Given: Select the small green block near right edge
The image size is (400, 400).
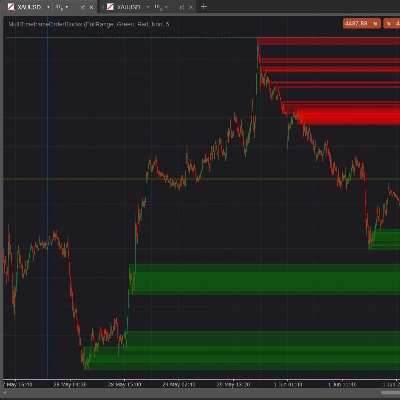Looking at the screenshot, I should coord(386,239).
